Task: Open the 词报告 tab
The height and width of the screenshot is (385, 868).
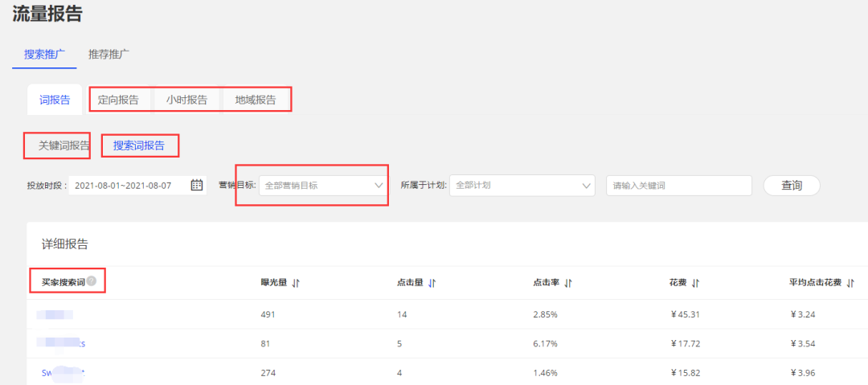Action: pyautogui.click(x=55, y=100)
